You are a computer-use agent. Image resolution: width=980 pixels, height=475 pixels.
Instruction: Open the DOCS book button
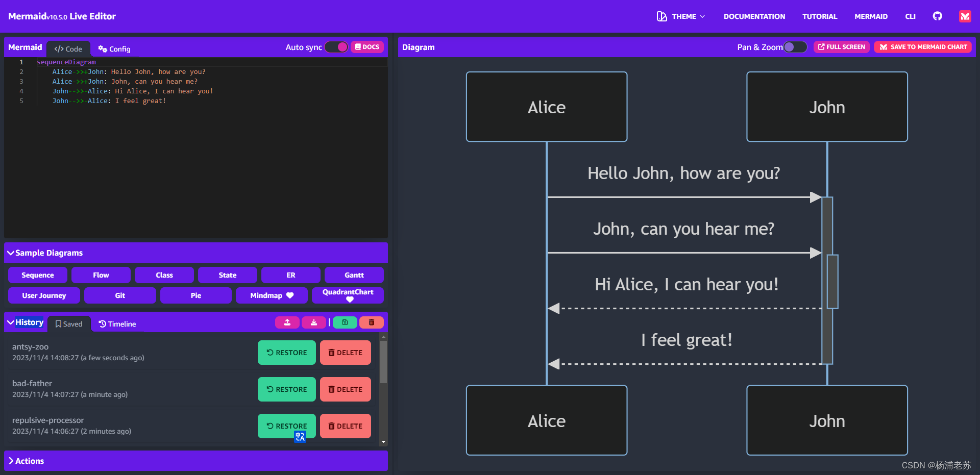(x=367, y=47)
